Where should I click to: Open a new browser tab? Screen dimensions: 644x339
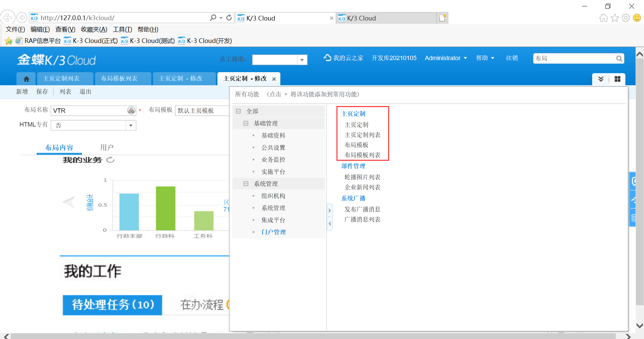[443, 18]
